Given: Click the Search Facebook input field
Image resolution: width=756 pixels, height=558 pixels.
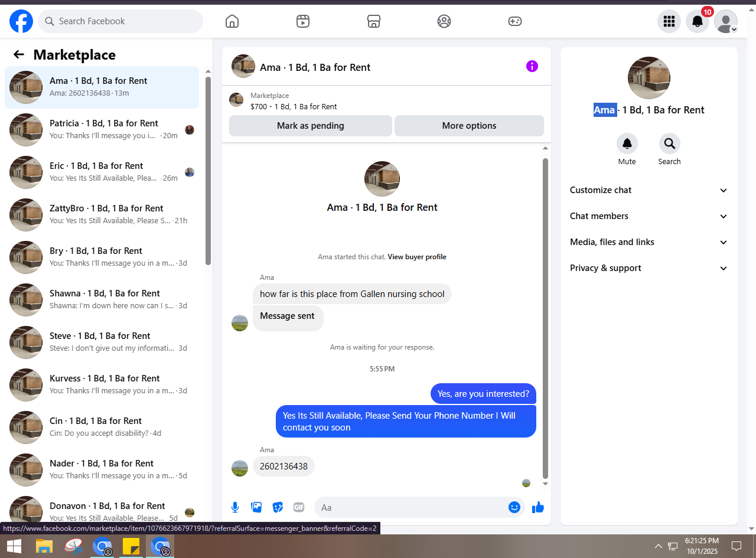Looking at the screenshot, I should (x=120, y=21).
